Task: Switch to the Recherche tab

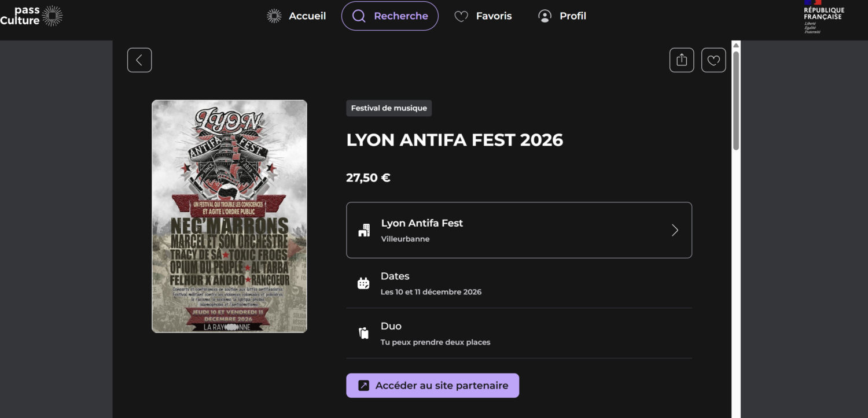Action: click(390, 16)
